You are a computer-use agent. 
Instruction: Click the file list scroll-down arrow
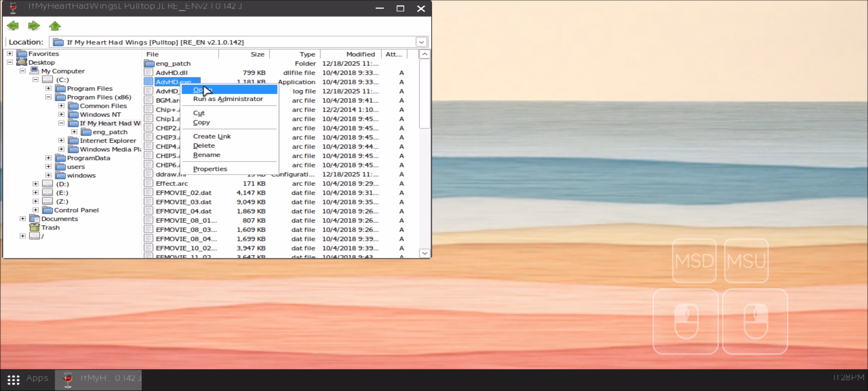pos(425,253)
